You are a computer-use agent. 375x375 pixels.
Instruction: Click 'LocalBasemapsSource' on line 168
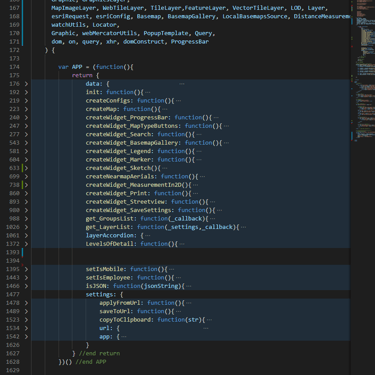click(255, 16)
